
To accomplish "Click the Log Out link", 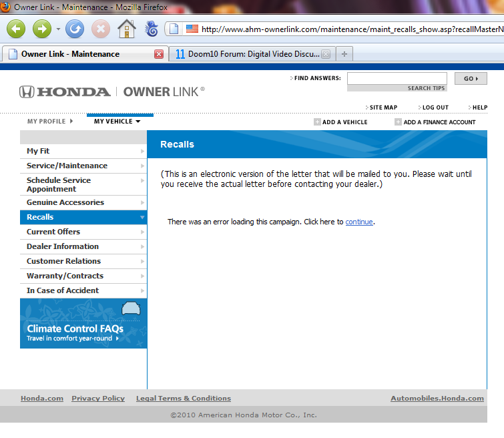I will click(435, 107).
